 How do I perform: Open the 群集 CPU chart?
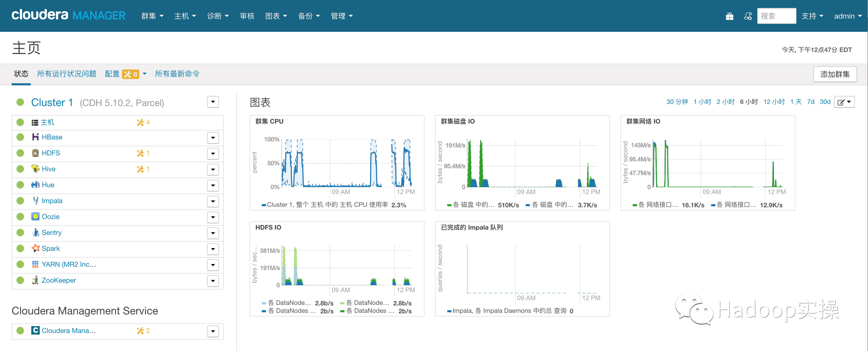336,163
